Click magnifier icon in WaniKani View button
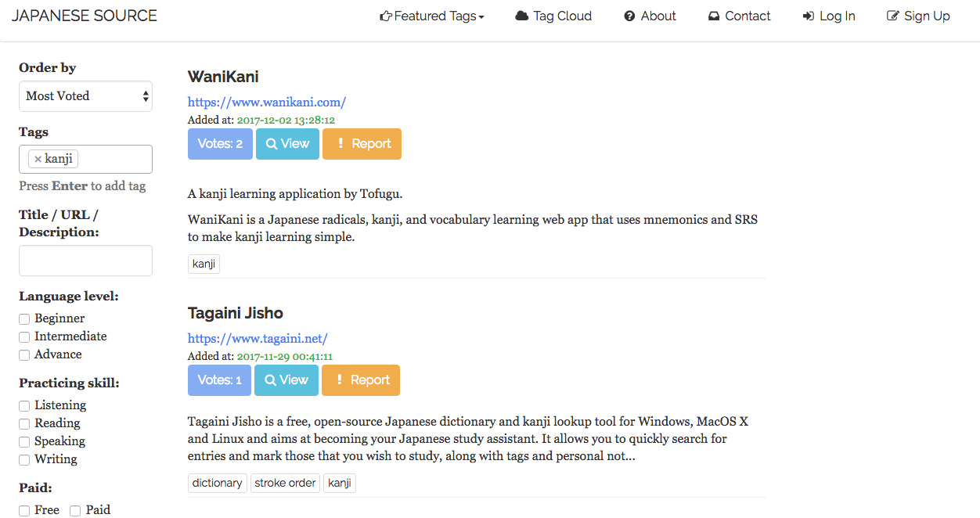 (x=272, y=144)
